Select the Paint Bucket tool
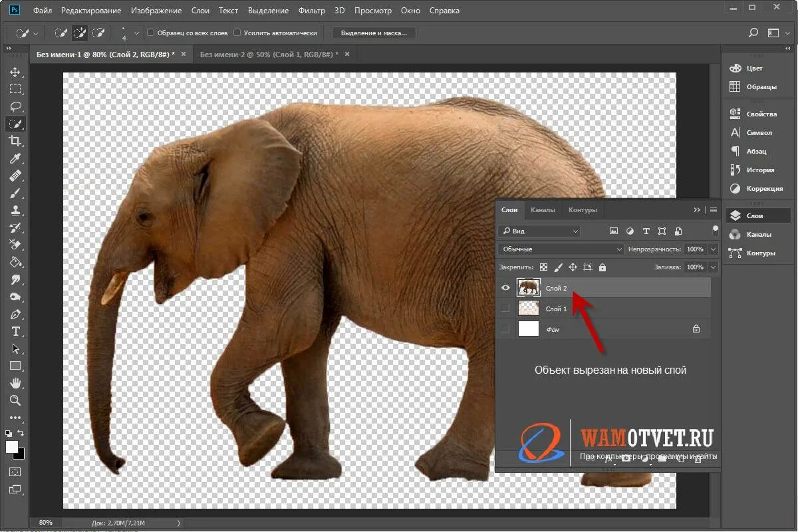The width and height of the screenshot is (798, 532). 15,262
